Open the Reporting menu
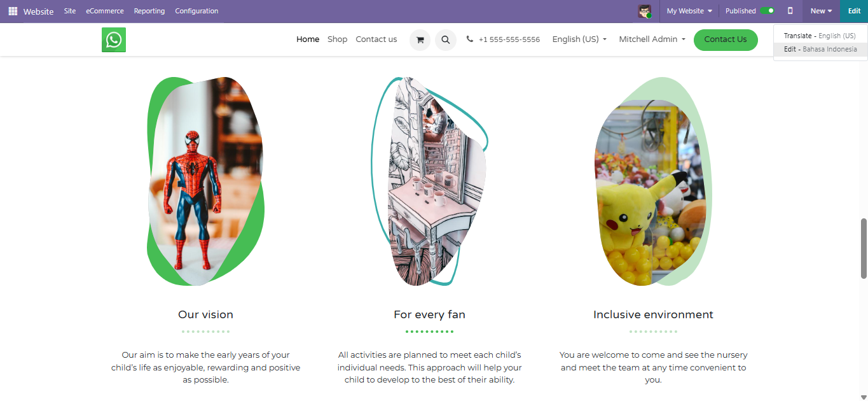The height and width of the screenshot is (401, 868). [x=149, y=11]
